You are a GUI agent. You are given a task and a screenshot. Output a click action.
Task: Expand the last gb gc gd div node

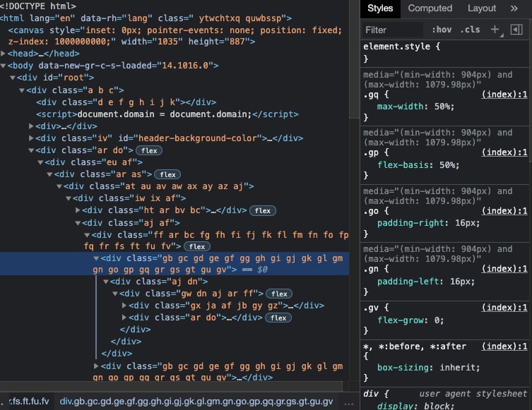pos(96,366)
